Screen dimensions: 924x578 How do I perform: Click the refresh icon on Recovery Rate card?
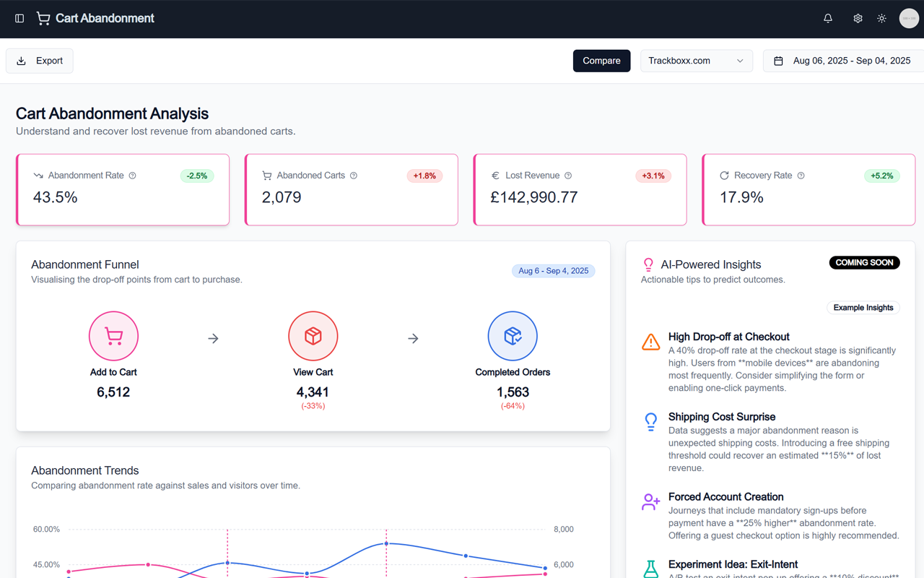tap(724, 175)
